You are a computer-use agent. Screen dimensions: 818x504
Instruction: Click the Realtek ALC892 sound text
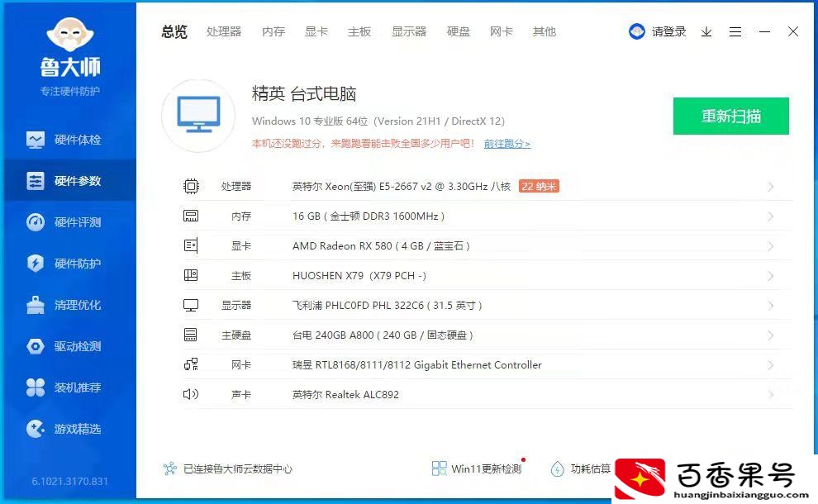(345, 394)
